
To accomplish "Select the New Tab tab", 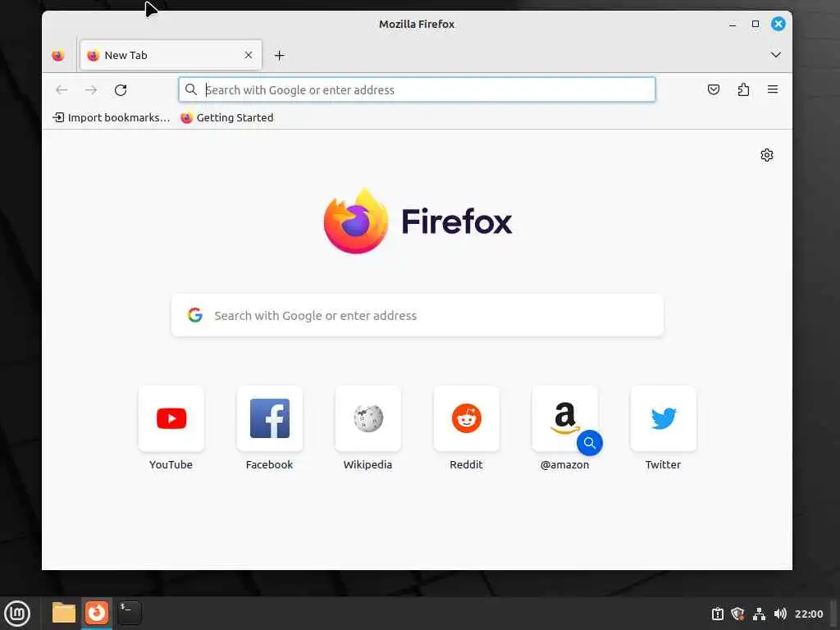I will (171, 55).
